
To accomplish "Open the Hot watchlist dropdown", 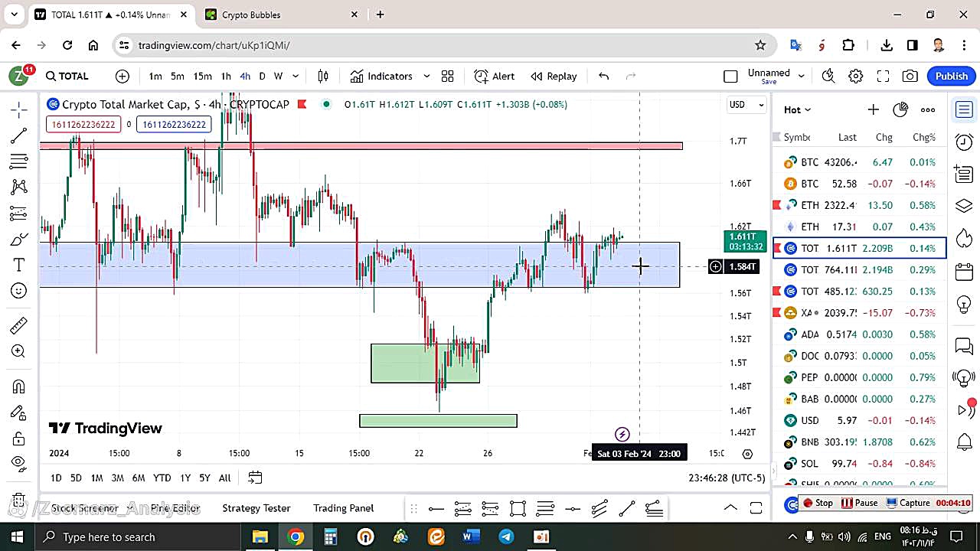I will click(797, 109).
